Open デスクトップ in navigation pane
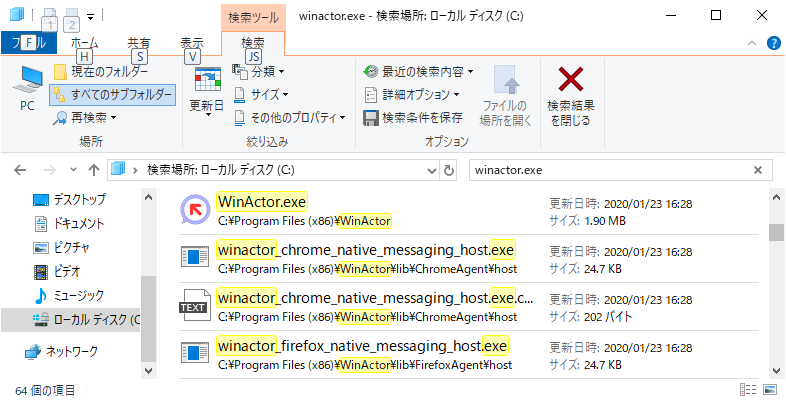The image size is (786, 403). (x=70, y=199)
